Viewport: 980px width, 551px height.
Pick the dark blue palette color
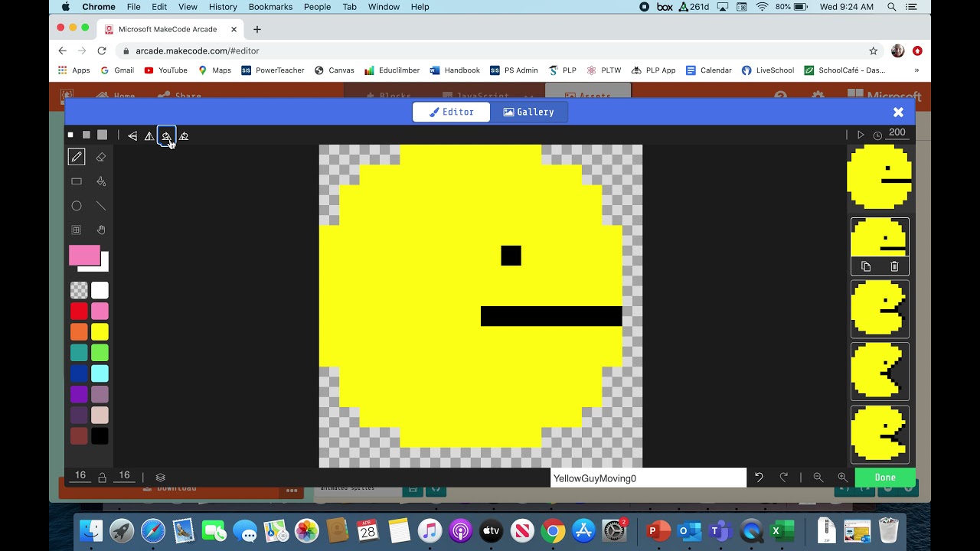[79, 373]
